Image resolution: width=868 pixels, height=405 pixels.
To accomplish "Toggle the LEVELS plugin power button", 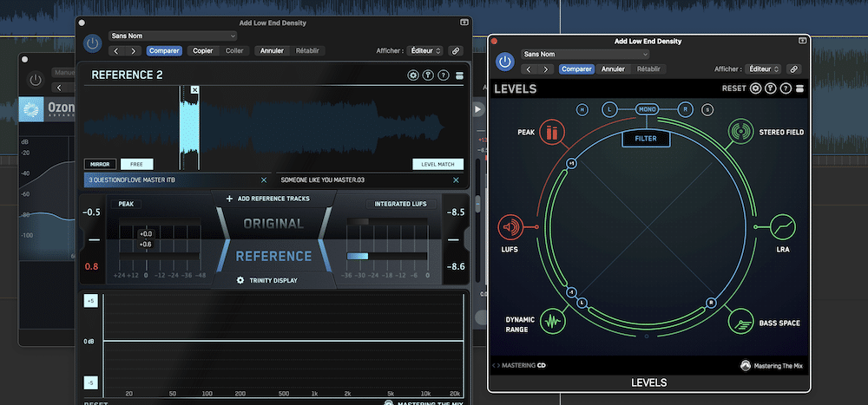I will click(504, 62).
